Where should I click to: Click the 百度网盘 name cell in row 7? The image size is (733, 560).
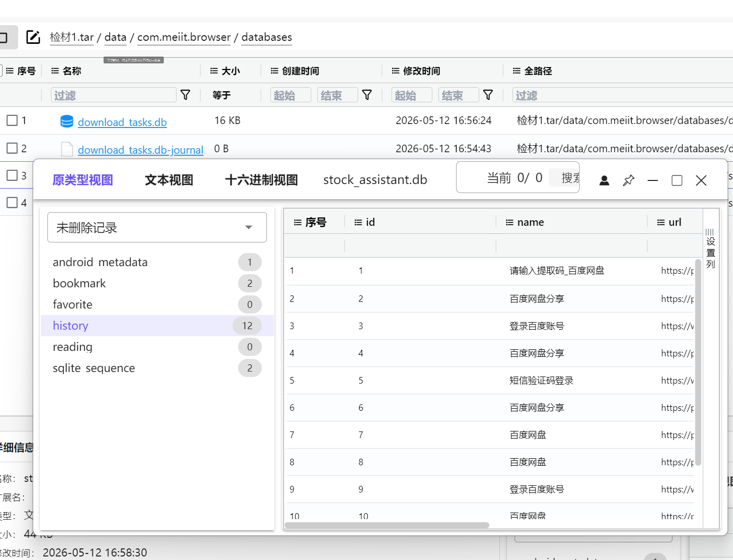[x=528, y=435]
